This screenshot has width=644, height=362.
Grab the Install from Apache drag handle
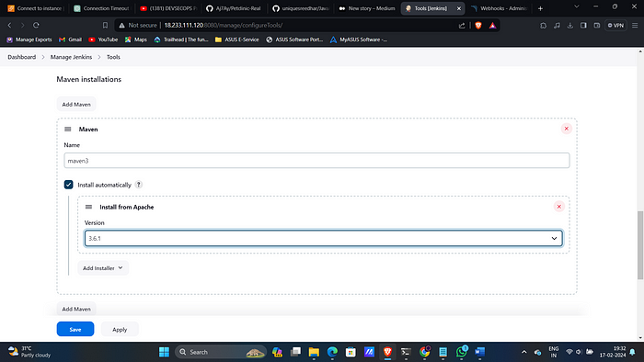click(88, 207)
